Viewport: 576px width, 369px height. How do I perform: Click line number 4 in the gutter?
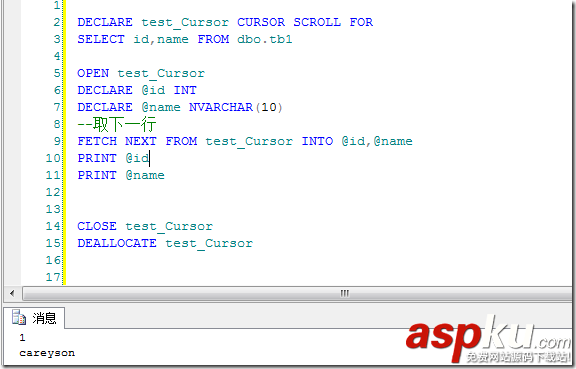tap(57, 56)
